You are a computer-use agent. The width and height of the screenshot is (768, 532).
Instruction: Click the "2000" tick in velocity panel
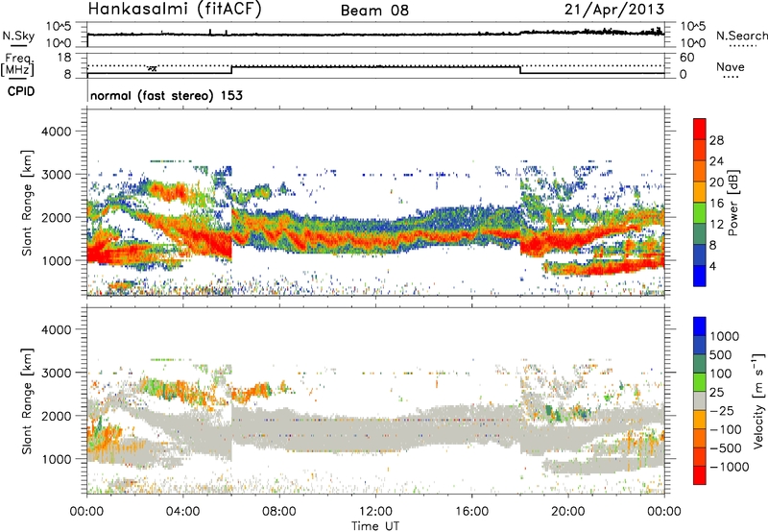pyautogui.click(x=56, y=416)
